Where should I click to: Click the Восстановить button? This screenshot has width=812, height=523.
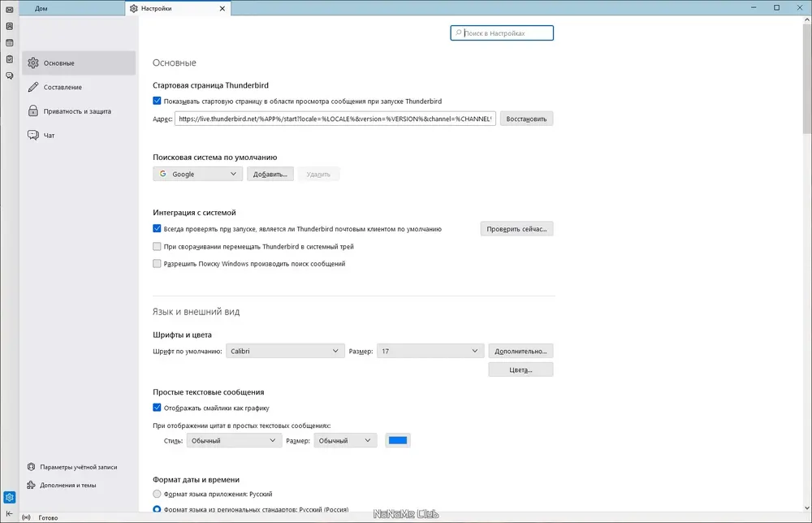click(x=526, y=119)
